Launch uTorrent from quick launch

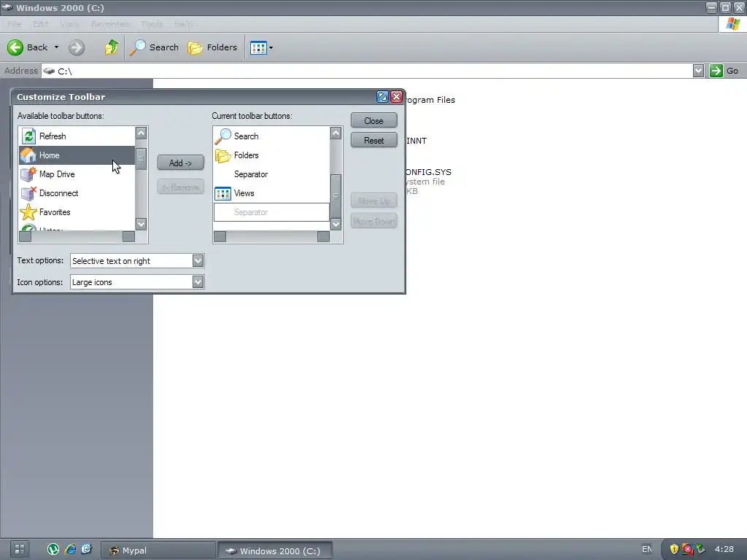click(53, 550)
